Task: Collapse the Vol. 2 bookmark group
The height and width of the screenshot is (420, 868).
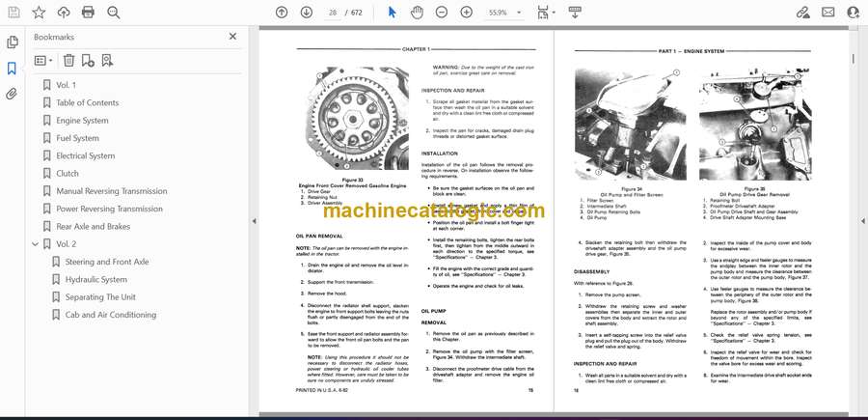Action: [36, 244]
